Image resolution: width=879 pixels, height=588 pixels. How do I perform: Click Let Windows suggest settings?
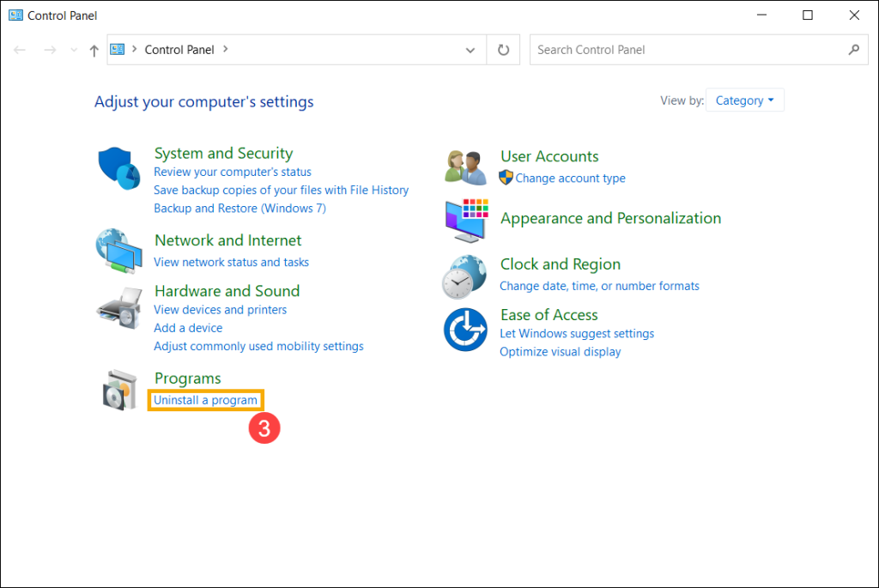[x=577, y=334]
